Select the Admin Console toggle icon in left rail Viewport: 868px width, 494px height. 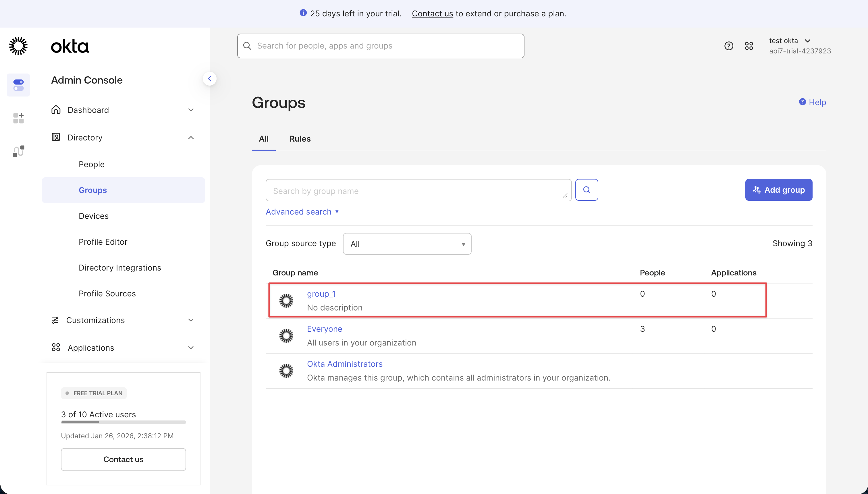point(18,85)
